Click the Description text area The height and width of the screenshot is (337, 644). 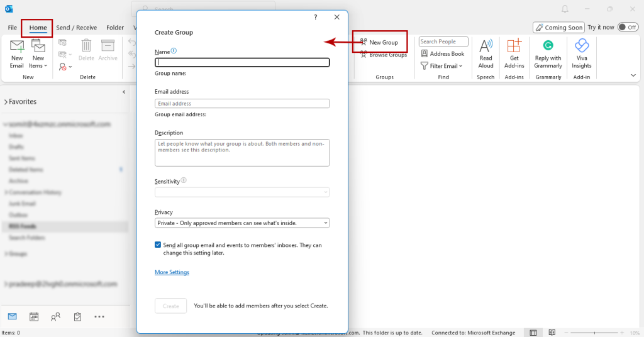point(242,153)
